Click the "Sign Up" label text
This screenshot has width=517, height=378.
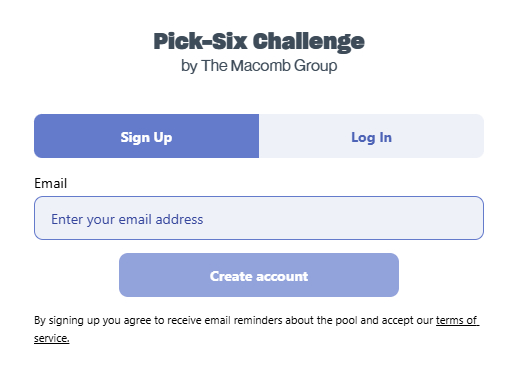click(x=146, y=137)
